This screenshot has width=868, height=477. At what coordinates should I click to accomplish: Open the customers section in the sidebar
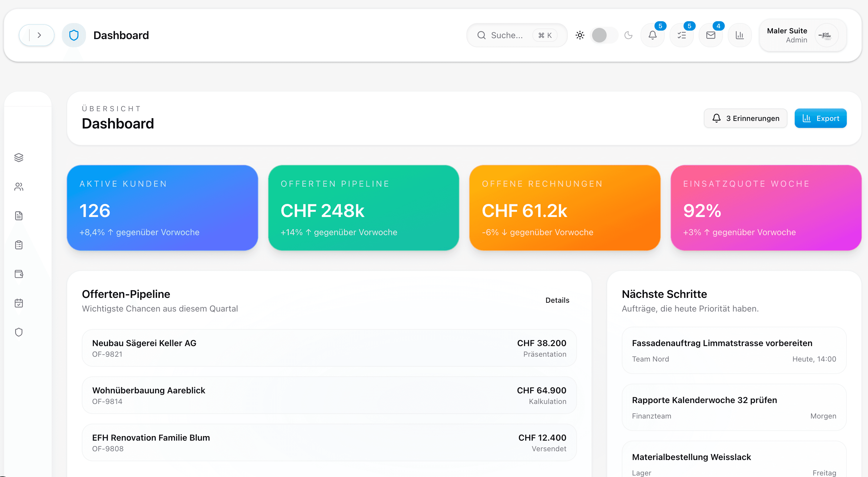tap(18, 186)
